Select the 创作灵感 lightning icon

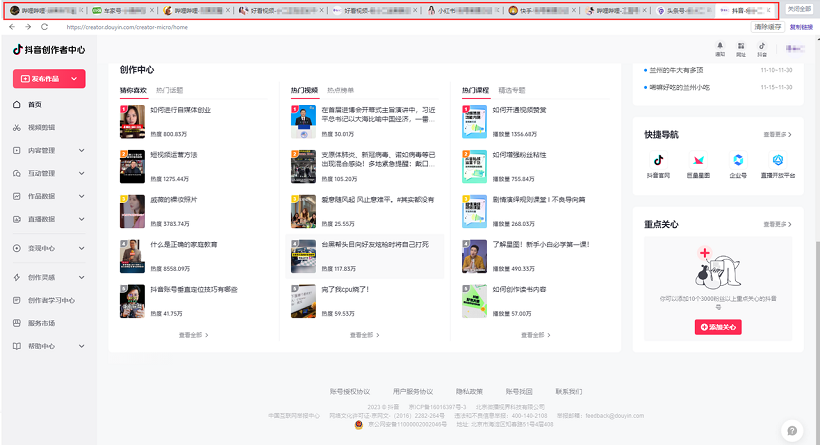[17, 278]
